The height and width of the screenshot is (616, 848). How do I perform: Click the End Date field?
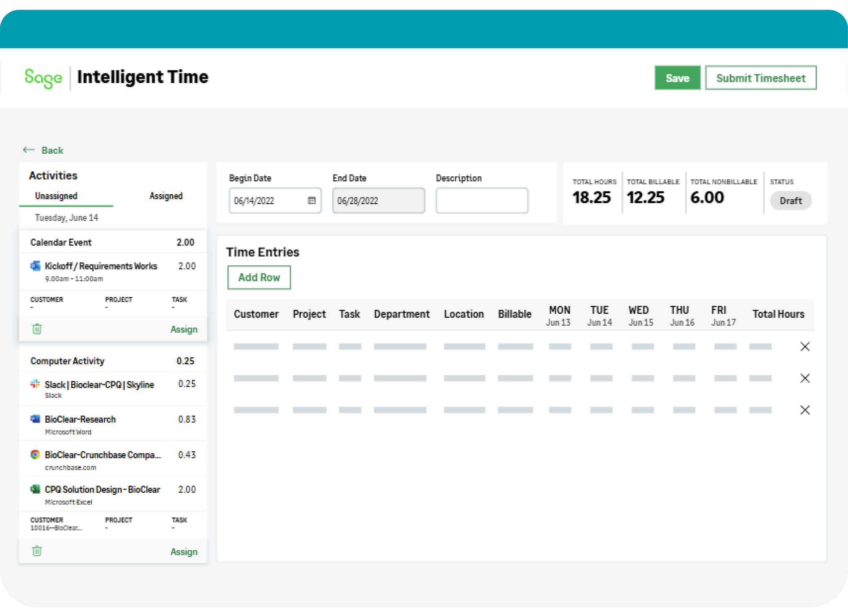click(x=379, y=201)
